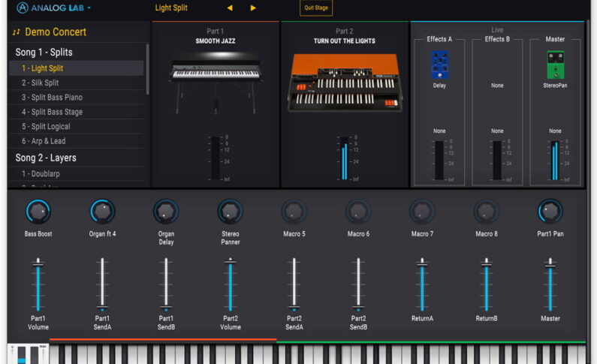Select Song 1 - Splits header
Viewport: 597px width, 364px height.
[x=44, y=52]
